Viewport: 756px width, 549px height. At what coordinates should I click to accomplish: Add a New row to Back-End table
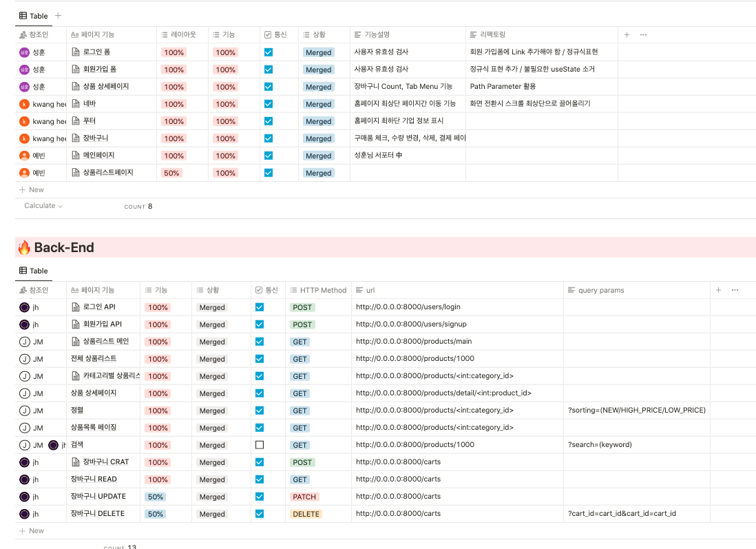click(x=32, y=530)
